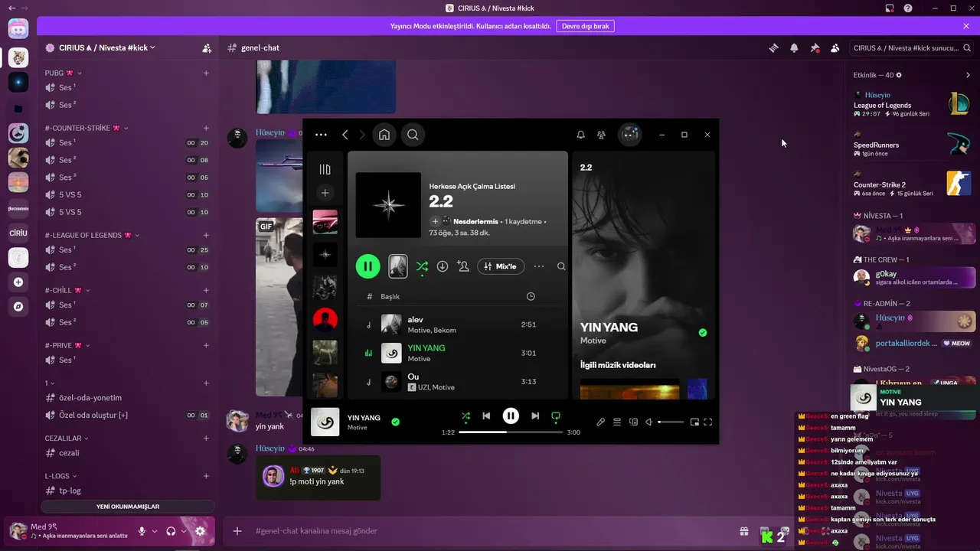Click Devre dışı bırak button
Screen dimensions: 980x551
coord(585,26)
